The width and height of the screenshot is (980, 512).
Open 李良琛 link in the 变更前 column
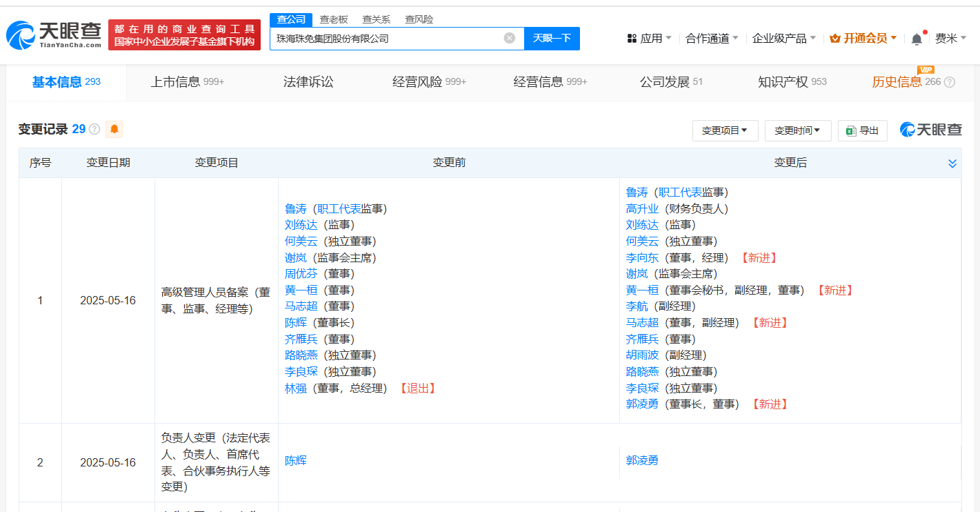click(301, 371)
